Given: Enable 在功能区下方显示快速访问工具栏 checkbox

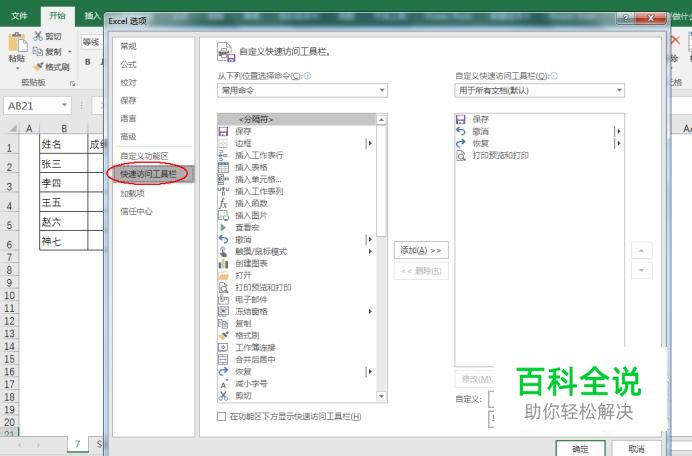Looking at the screenshot, I should tap(222, 416).
